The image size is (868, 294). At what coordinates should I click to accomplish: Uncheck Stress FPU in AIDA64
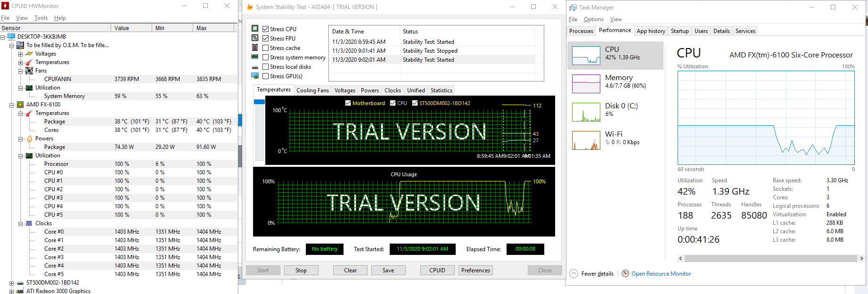click(266, 39)
